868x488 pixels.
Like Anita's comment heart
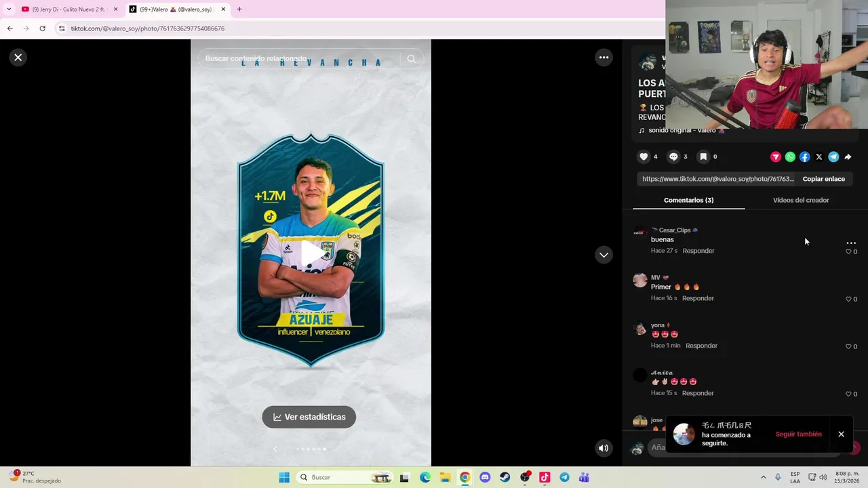click(x=848, y=394)
